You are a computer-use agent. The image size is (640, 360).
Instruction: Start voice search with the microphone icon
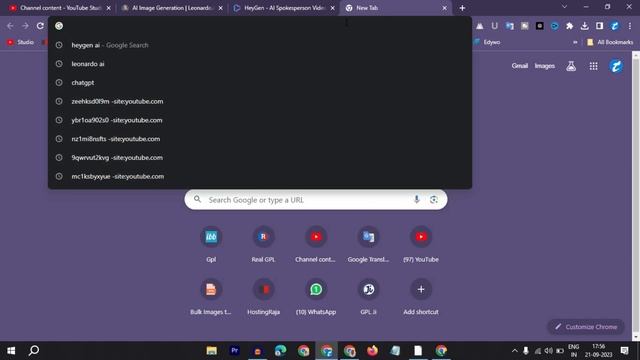point(416,199)
